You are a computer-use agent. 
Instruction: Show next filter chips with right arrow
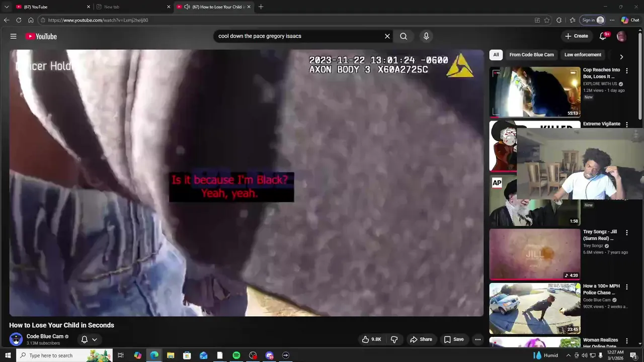click(x=621, y=57)
